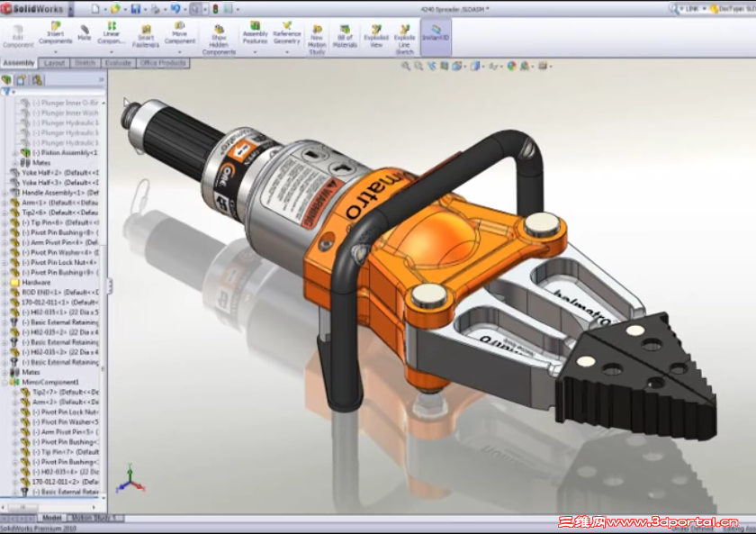Click the panel collapse handle
Image resolution: width=756 pixels, height=534 pixels.
pyautogui.click(x=110, y=285)
